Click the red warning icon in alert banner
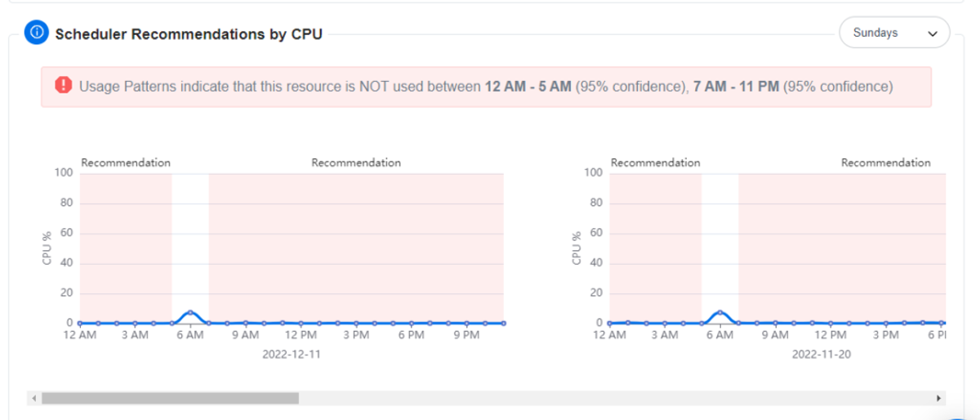This screenshot has width=980, height=420. pyautogui.click(x=64, y=86)
